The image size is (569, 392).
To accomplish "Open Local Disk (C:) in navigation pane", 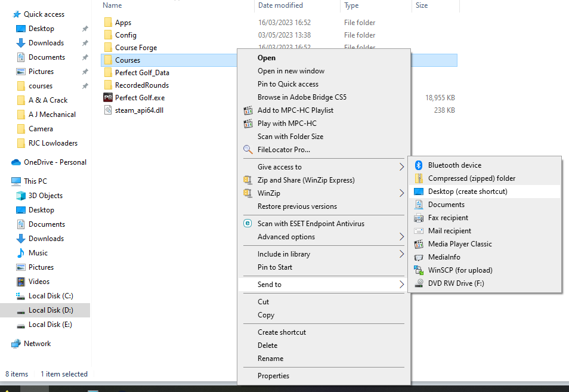I will point(51,296).
